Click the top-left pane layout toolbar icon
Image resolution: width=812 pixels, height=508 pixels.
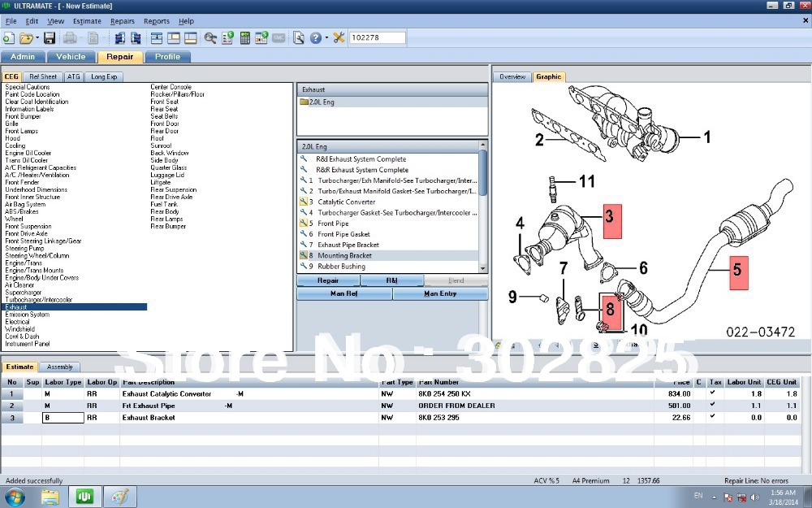(x=174, y=38)
